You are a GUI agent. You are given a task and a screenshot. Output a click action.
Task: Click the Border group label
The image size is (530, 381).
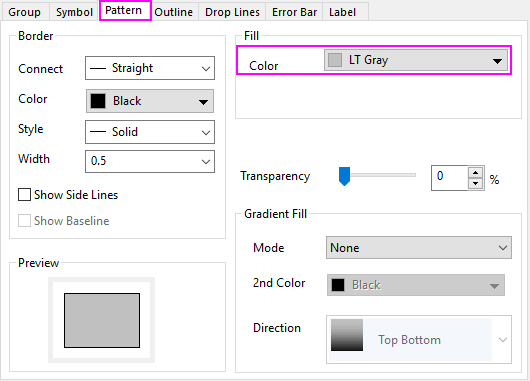tap(35, 36)
